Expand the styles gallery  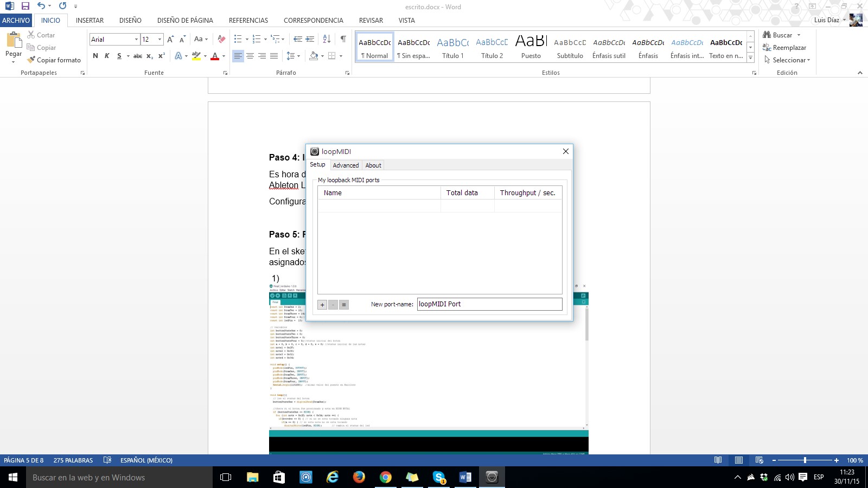750,57
